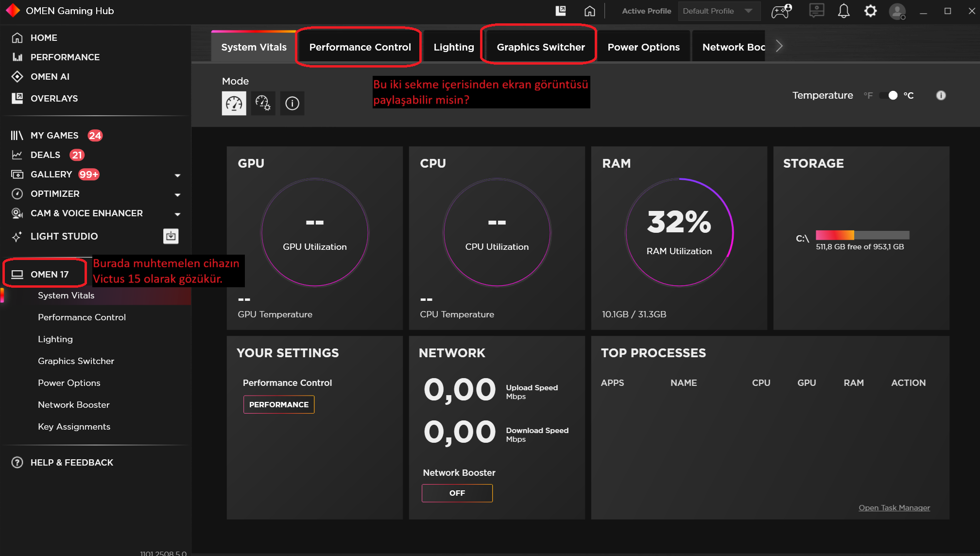Click the Gallery 99+ badge
This screenshot has width=980, height=556.
click(88, 174)
